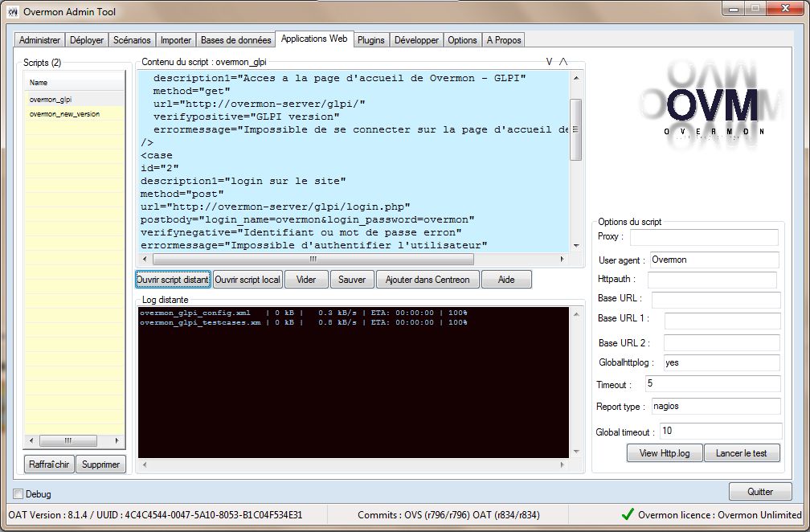Collapse script content with the V arrow

pyautogui.click(x=549, y=62)
